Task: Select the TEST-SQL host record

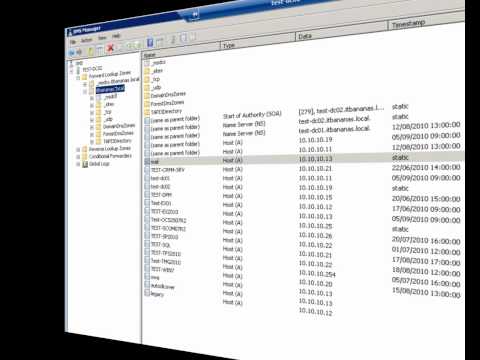Action: point(161,245)
